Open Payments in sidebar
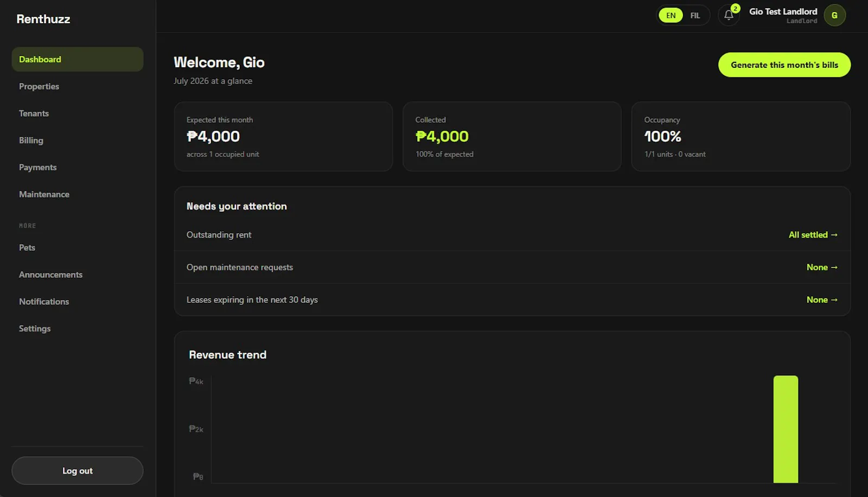The width and height of the screenshot is (868, 497). [x=78, y=167]
